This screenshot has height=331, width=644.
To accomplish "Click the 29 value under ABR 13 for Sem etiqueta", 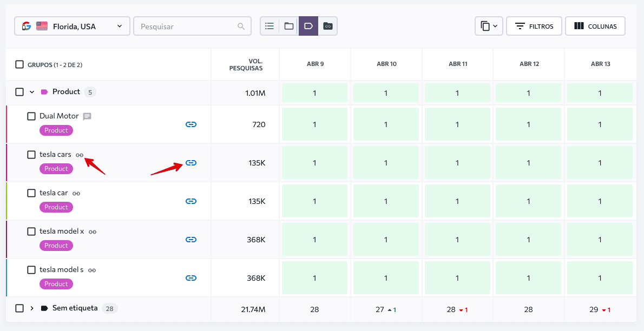I will pyautogui.click(x=594, y=309).
